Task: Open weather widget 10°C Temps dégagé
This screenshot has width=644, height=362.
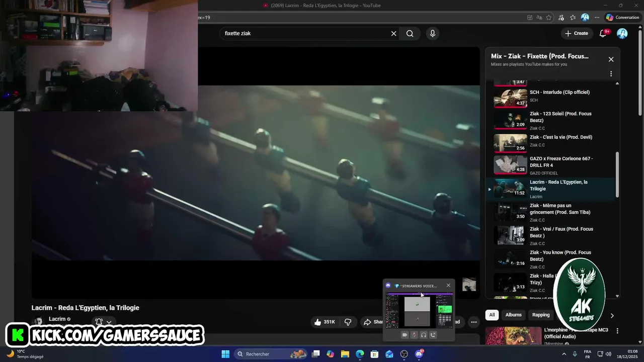Action: [25, 354]
